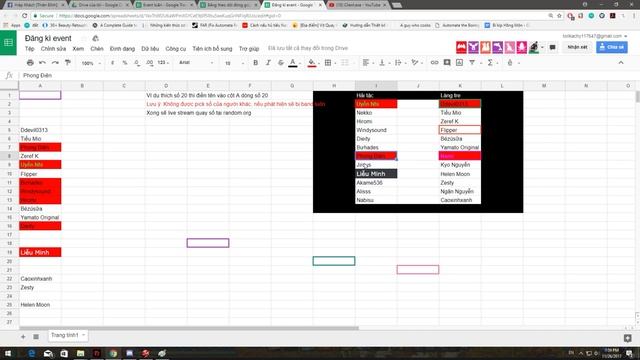Click the Print icon in the toolbar
The image size is (640, 360).
click(x=30, y=63)
